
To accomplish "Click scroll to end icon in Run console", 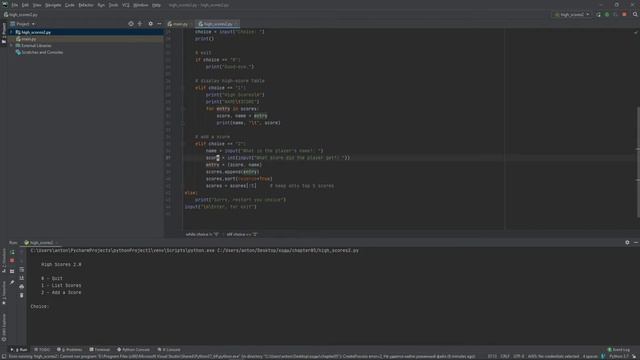I will point(22,278).
